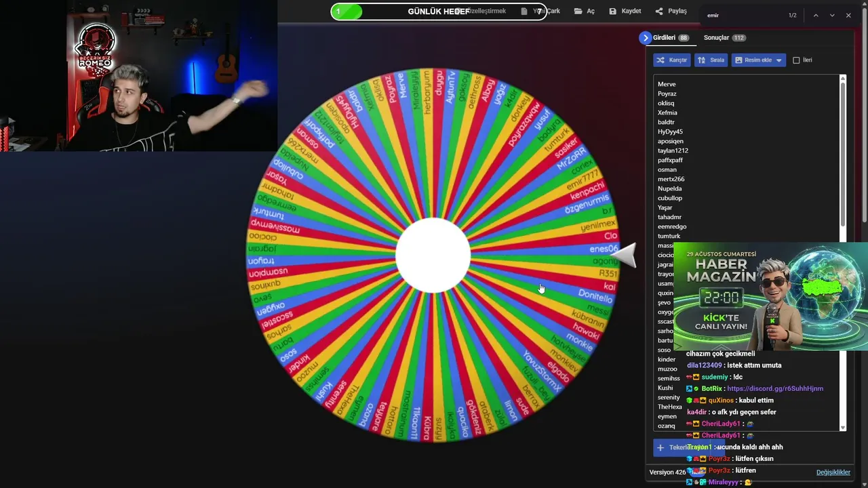Select 'Kushi' in the entries list
The height and width of the screenshot is (488, 868).
(x=665, y=388)
